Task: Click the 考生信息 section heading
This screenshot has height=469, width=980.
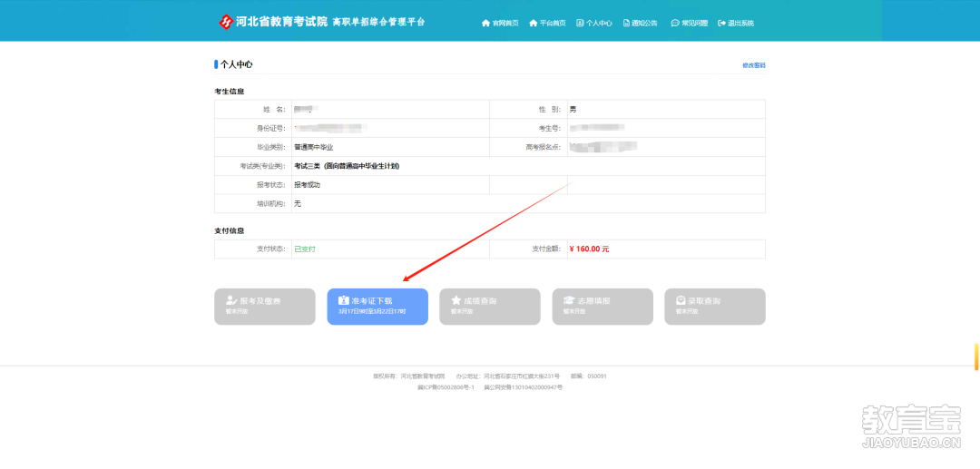Action: (230, 92)
